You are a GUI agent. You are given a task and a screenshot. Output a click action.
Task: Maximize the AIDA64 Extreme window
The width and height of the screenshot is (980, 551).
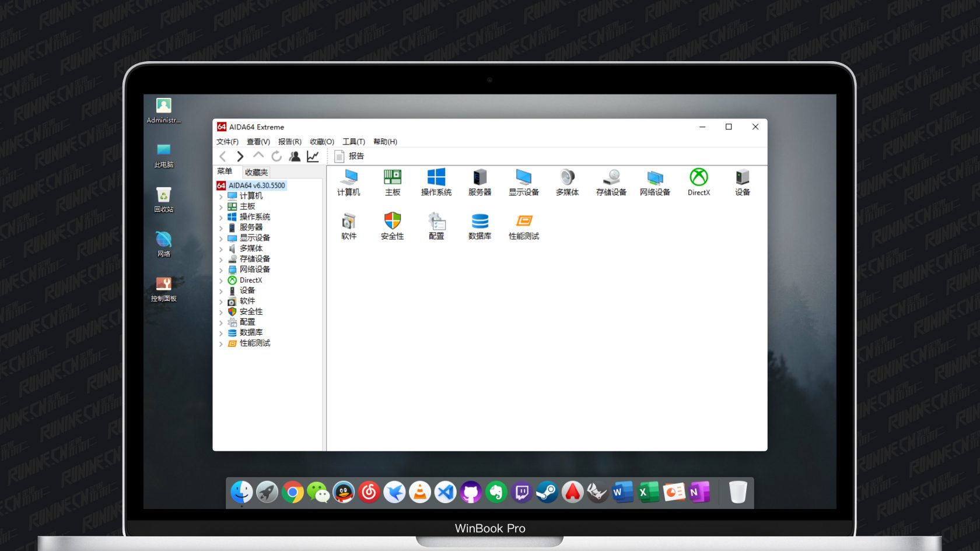point(729,127)
